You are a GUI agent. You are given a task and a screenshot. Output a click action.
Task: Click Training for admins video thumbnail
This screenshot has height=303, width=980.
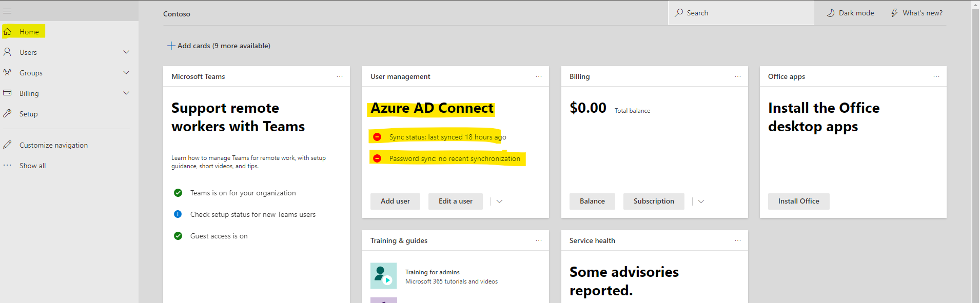(384, 276)
